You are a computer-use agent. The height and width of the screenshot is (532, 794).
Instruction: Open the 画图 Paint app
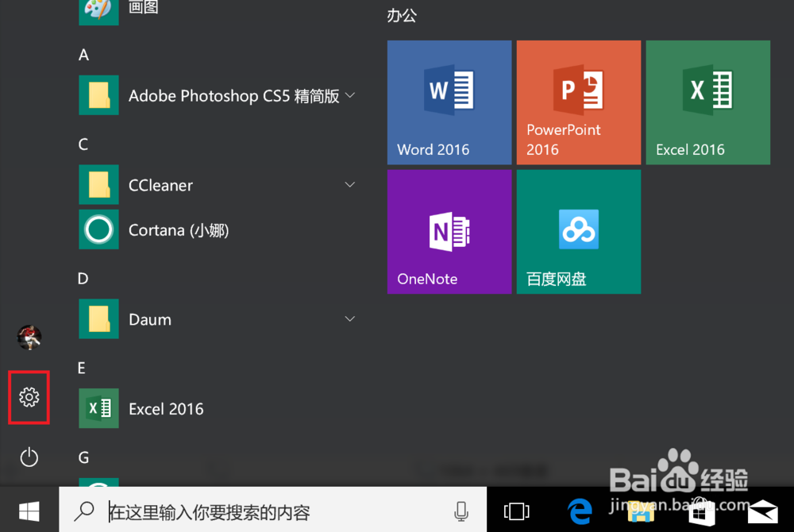(218, 9)
